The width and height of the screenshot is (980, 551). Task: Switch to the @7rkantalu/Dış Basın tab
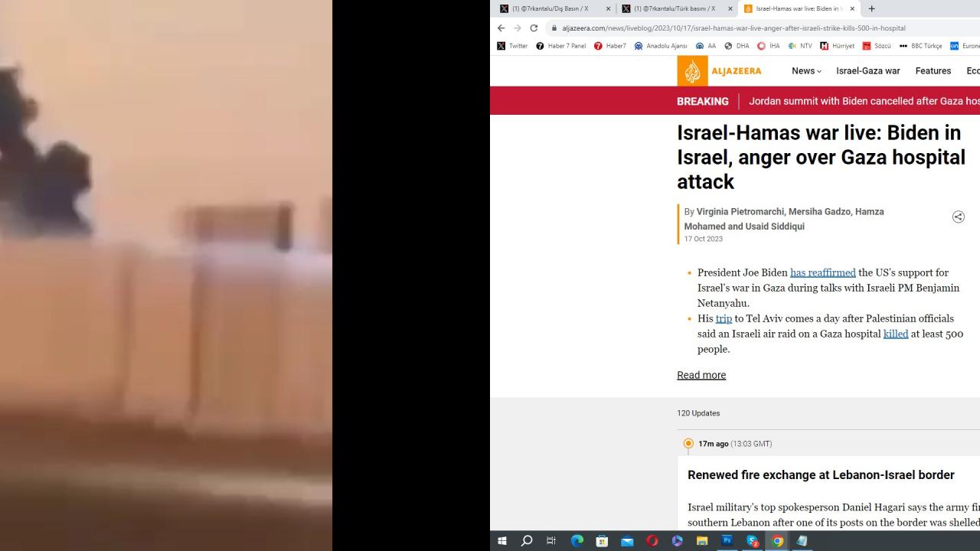(550, 8)
